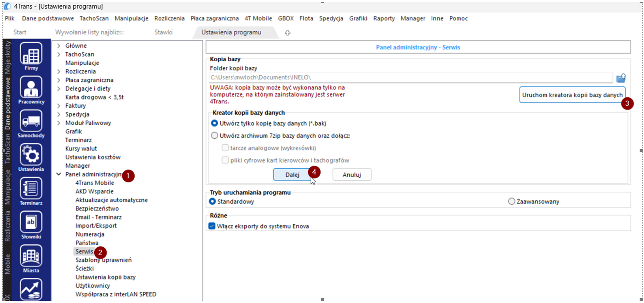
Task: Click 'Uruchom kreatora kopii bazy danych' button
Action: pyautogui.click(x=572, y=95)
